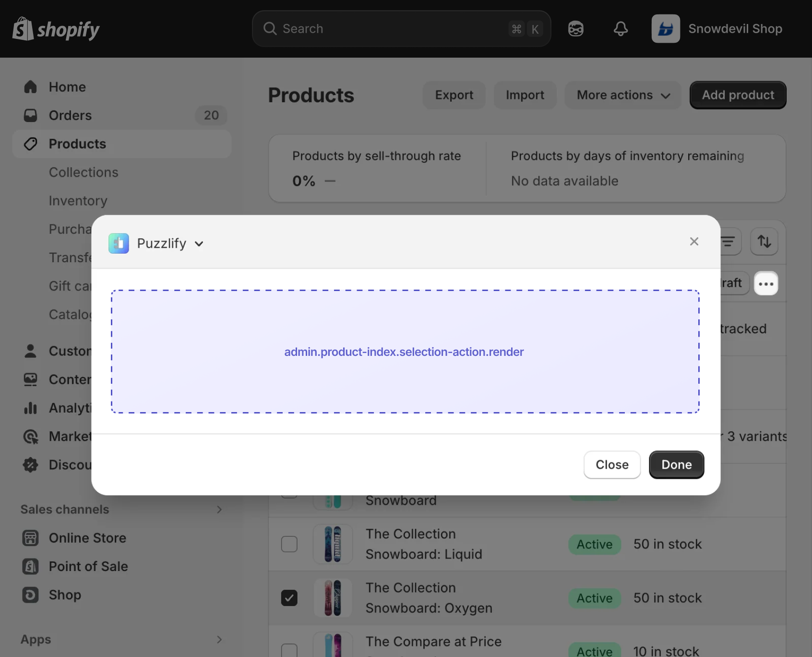Expand the Puzzlify app dropdown
The image size is (812, 657).
199,244
